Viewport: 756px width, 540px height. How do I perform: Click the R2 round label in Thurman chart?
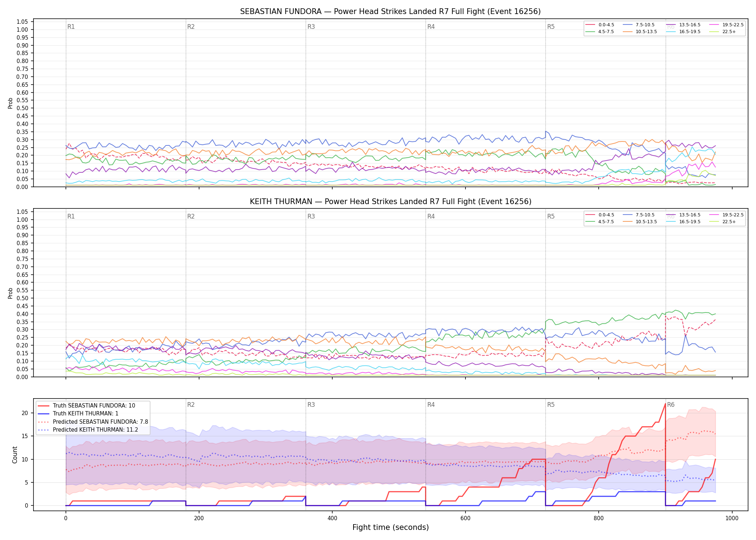point(191,216)
